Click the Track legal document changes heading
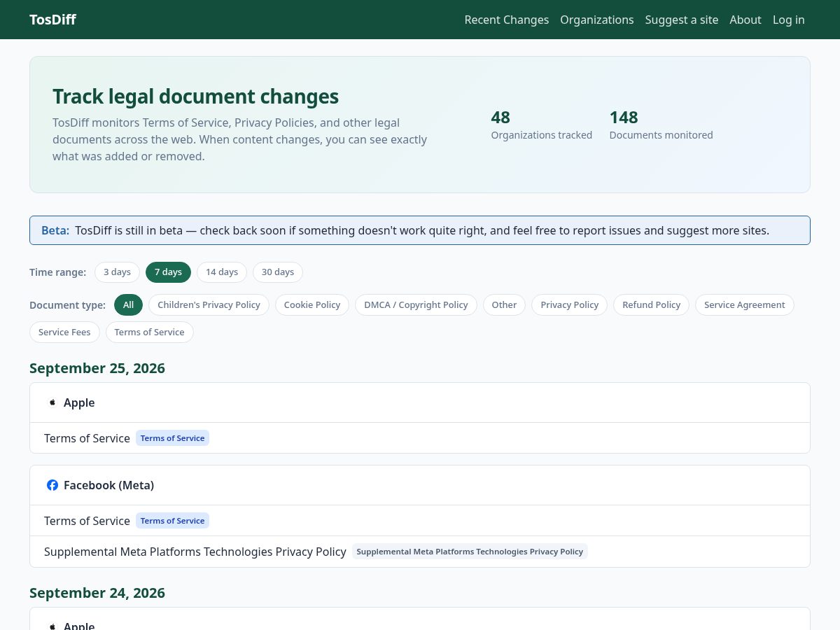Viewport: 840px width, 630px height. click(x=196, y=97)
